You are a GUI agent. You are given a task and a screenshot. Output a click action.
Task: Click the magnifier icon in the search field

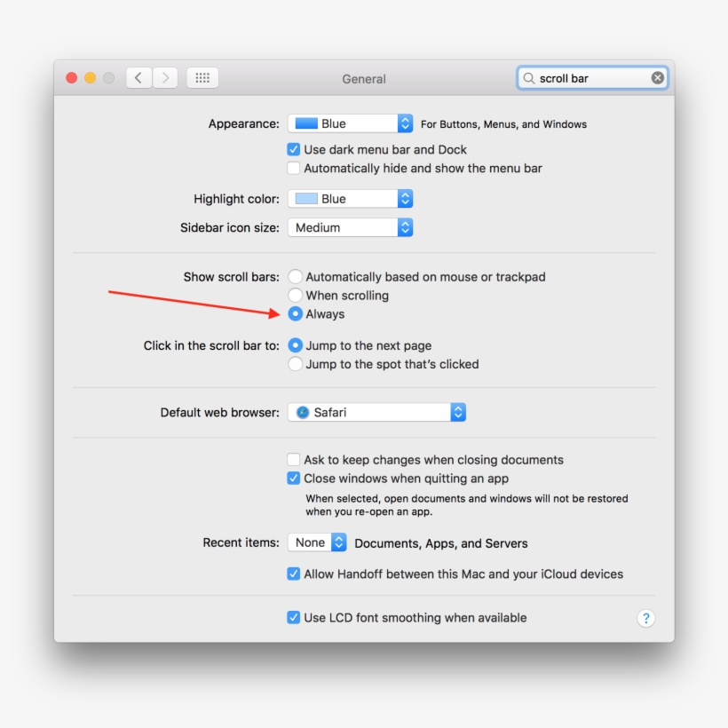(x=532, y=78)
